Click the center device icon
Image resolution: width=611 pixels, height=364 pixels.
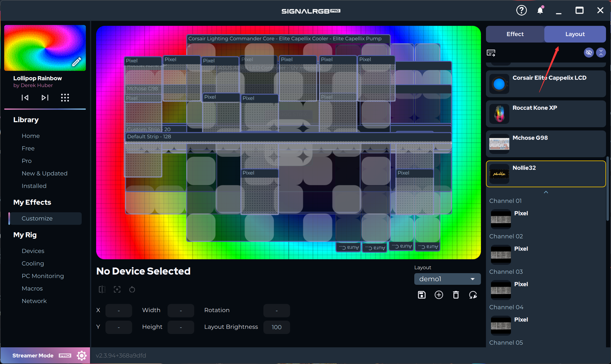117,289
